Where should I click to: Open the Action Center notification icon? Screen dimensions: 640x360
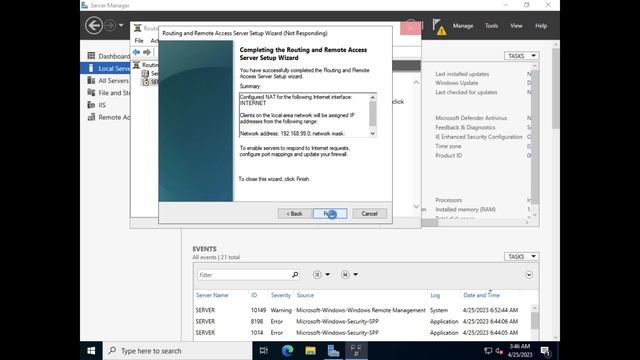pos(545,351)
